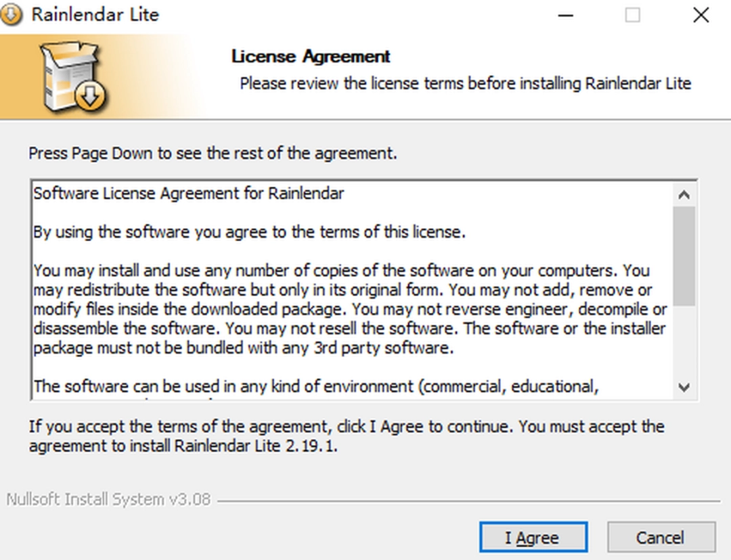Viewport: 731px width, 560px height.
Task: Click the Rainlendar title bar app icon
Action: [x=12, y=14]
